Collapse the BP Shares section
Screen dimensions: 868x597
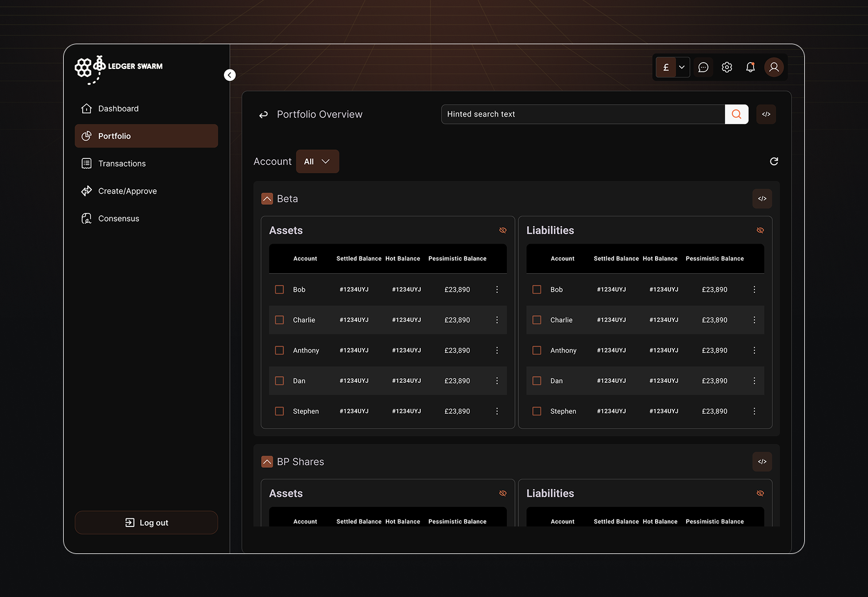click(267, 462)
